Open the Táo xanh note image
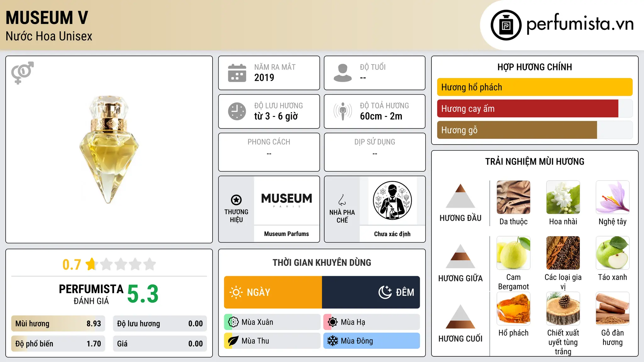Image resolution: width=644 pixels, height=362 pixels. (613, 253)
